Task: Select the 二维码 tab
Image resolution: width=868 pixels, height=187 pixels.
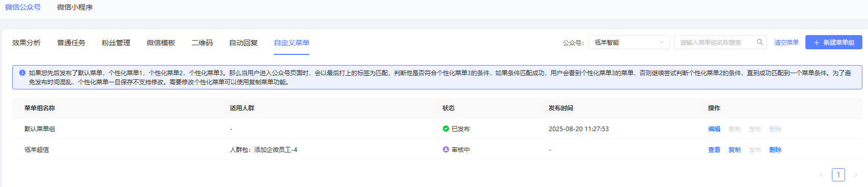Action: [x=202, y=43]
